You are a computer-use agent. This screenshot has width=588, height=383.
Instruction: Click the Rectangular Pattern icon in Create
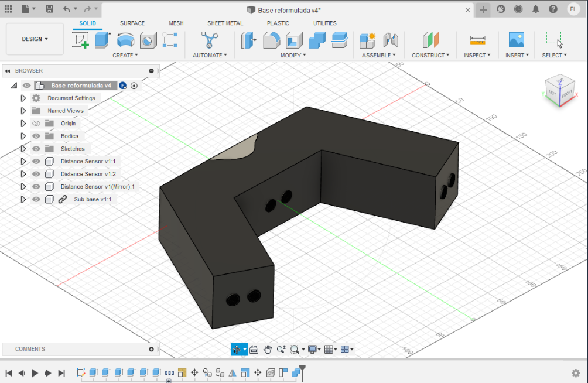[x=170, y=40]
